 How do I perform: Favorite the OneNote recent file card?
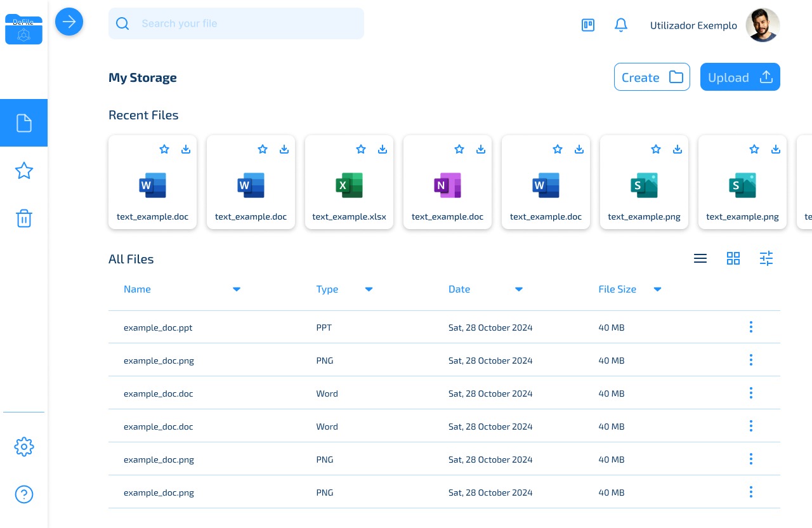coord(459,149)
